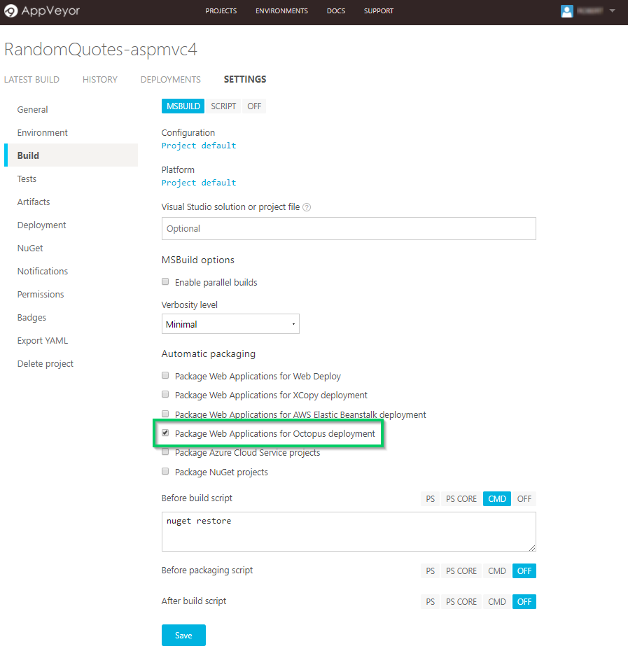Select PS for the Before build script

point(430,498)
